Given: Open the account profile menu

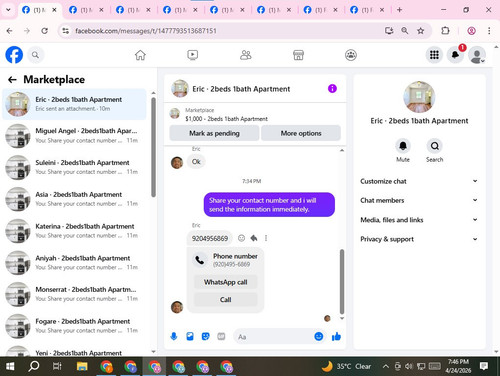Looking at the screenshot, I should [x=477, y=55].
